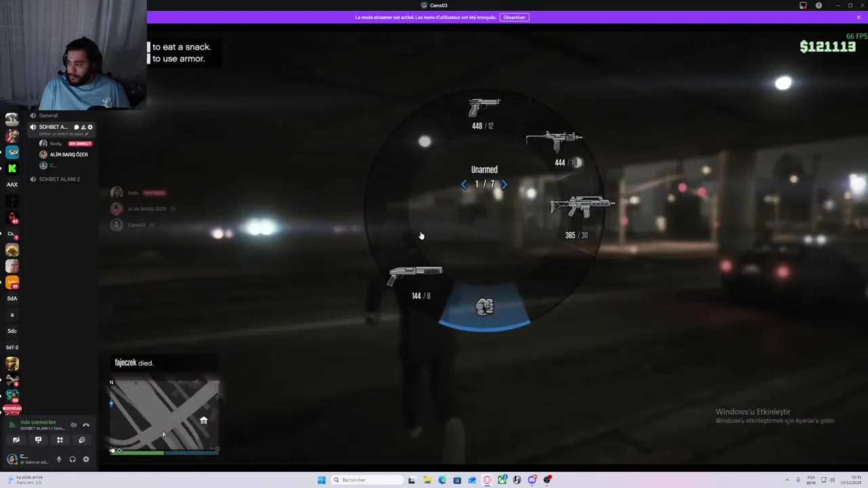
Task: Click Kedy's user avatar in overlay
Action: pyautogui.click(x=116, y=192)
